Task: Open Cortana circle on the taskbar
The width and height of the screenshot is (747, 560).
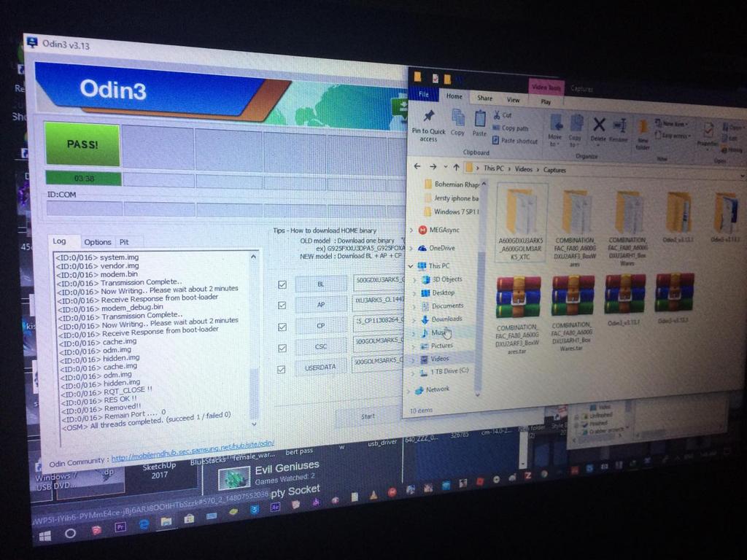Action: (x=70, y=533)
